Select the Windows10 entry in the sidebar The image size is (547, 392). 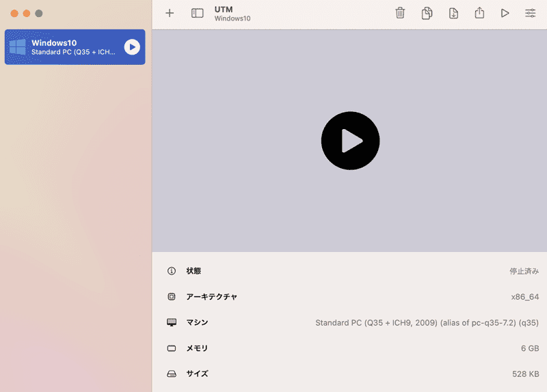[x=75, y=47]
